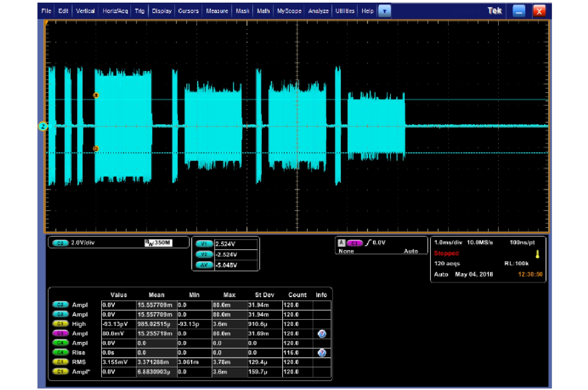Click the red Stopped acquisition status

coord(446,253)
